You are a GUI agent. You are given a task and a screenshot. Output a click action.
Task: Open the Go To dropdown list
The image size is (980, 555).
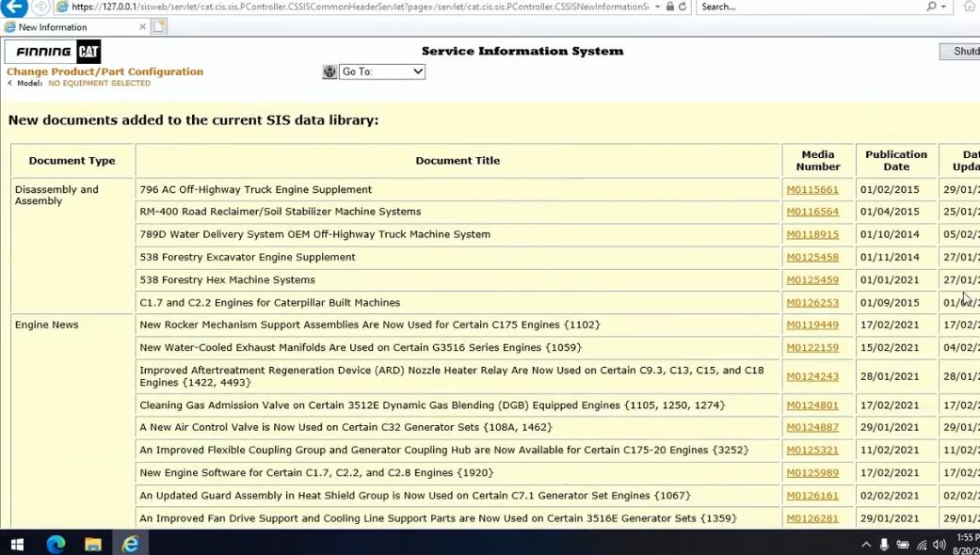click(382, 71)
